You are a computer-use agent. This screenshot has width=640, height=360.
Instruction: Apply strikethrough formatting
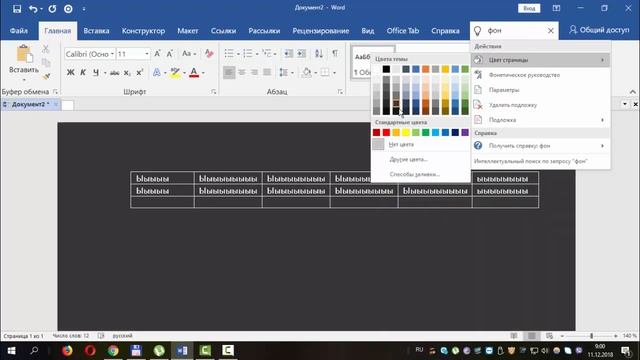(115, 73)
